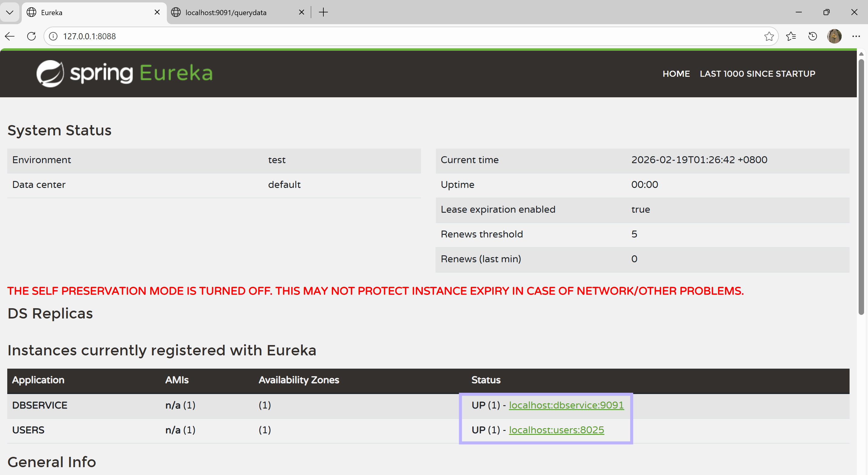868x475 pixels.
Task: Open the Favorites list icon
Action: point(791,36)
